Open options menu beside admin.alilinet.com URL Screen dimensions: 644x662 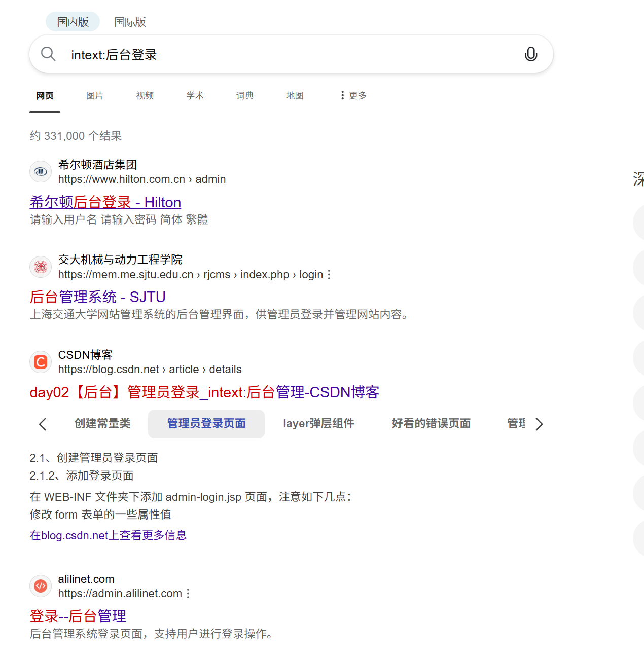(188, 594)
